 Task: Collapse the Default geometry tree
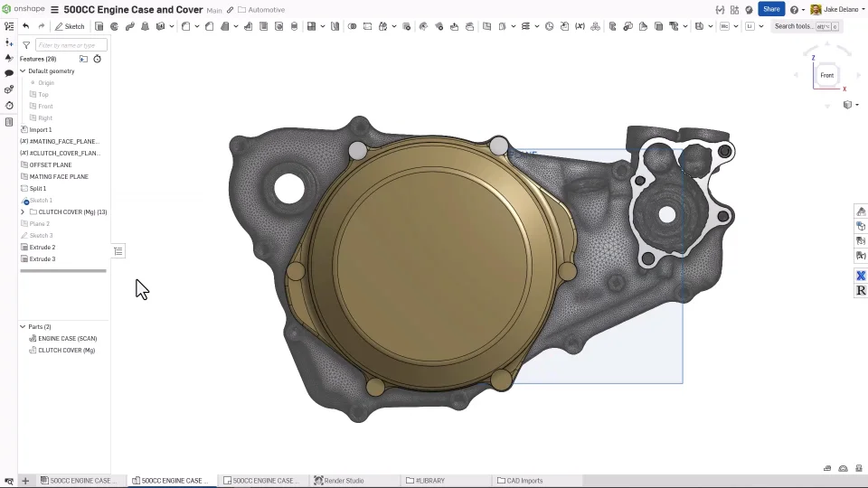pyautogui.click(x=23, y=70)
